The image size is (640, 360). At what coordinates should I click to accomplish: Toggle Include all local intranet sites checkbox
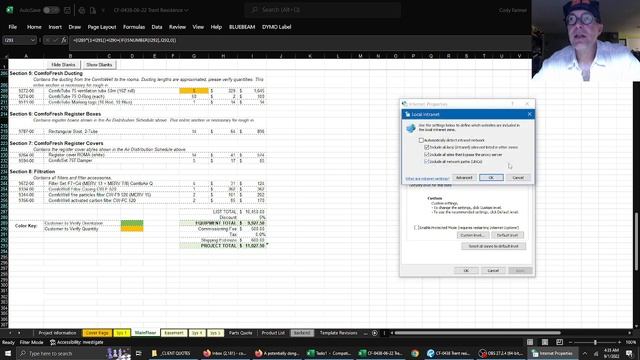click(427, 147)
